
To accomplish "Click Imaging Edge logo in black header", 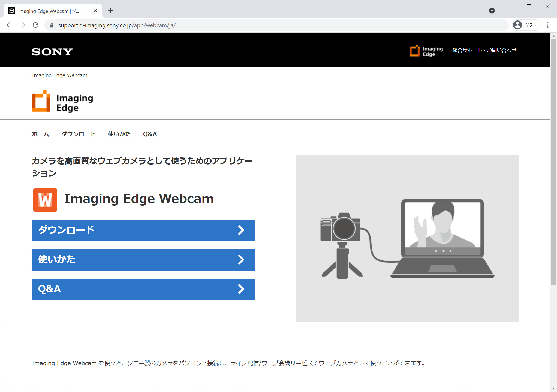I will [426, 51].
